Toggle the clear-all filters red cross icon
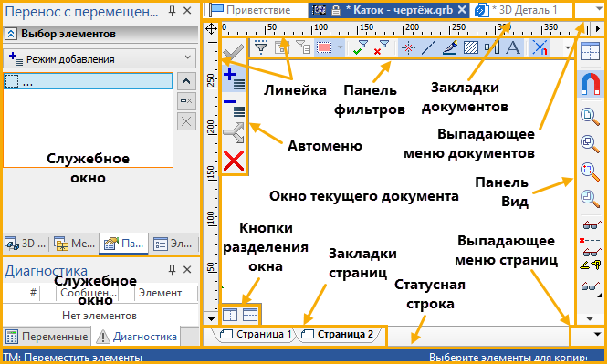608x364 pixels. coord(382,47)
